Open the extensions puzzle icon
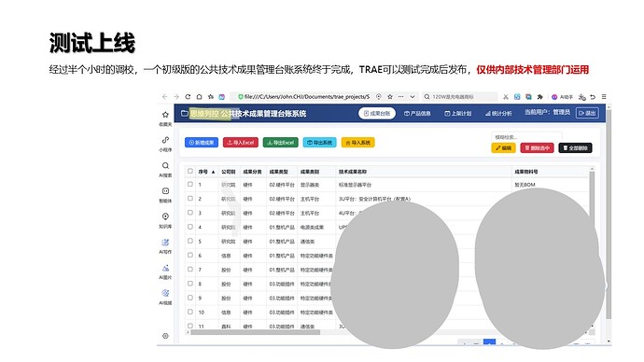Image resolution: width=644 pixels, height=362 pixels. click(540, 97)
